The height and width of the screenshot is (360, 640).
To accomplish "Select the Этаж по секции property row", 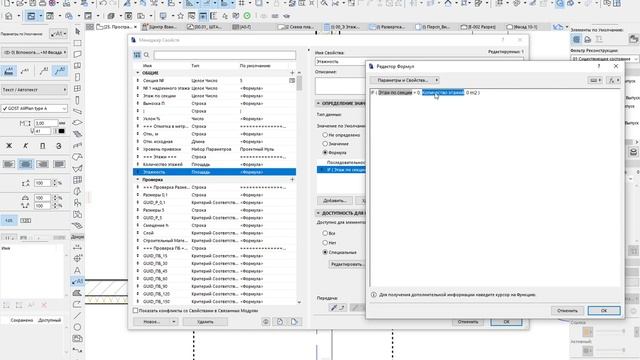I will point(214,96).
